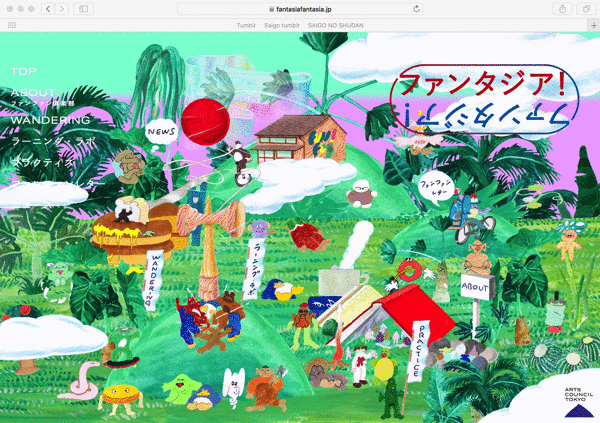Open the Saigo tumblr bookmark
Screen dimensions: 600x423
(x=282, y=25)
